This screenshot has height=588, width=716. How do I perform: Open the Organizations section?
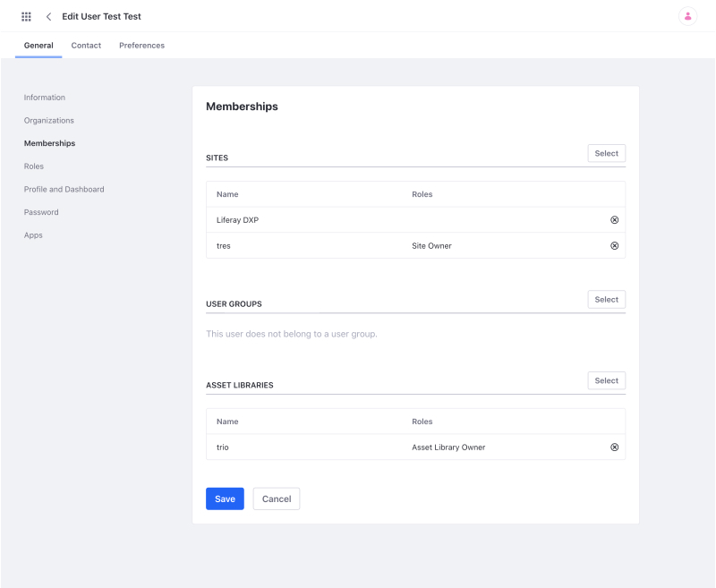[x=48, y=120]
